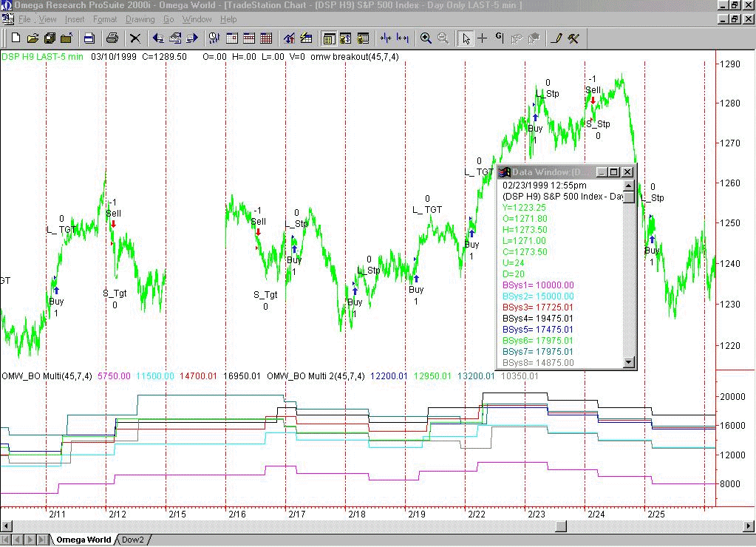
Task: Click the black X delete icon
Action: (135, 38)
